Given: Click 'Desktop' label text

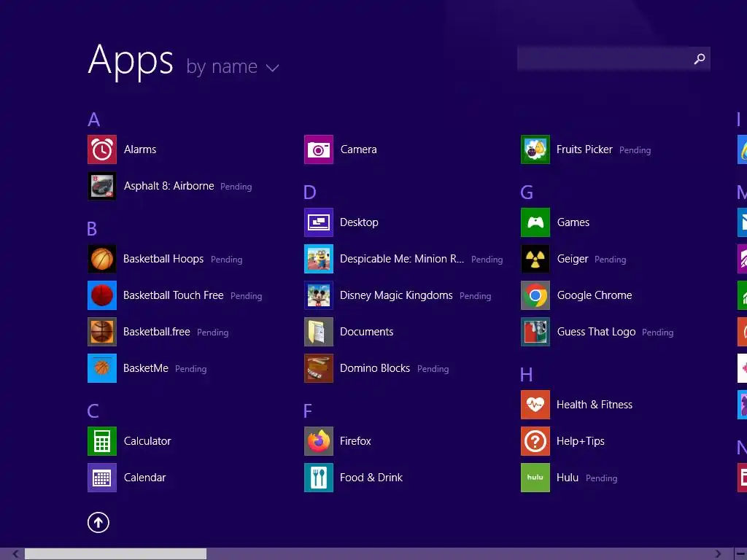Looking at the screenshot, I should coord(359,222).
